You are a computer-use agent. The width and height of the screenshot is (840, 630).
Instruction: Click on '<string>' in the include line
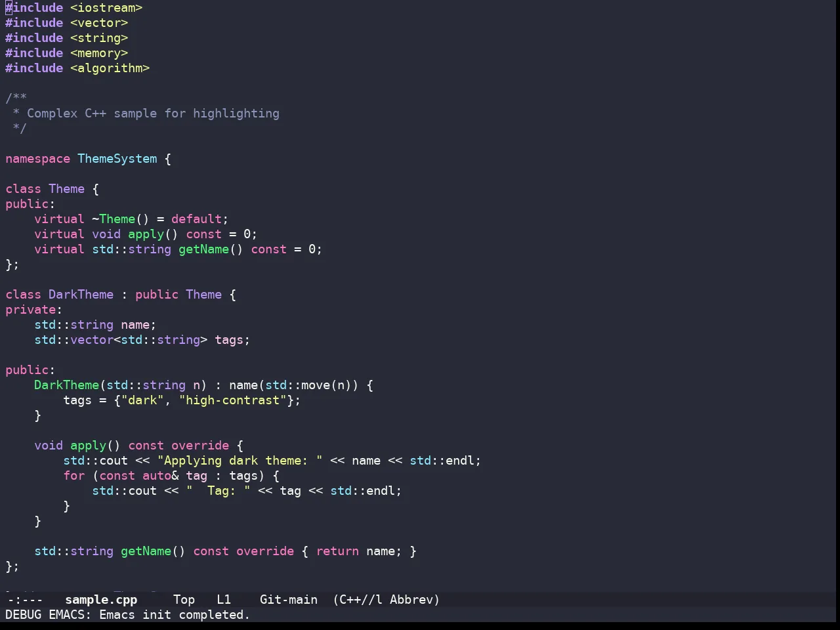pos(99,38)
